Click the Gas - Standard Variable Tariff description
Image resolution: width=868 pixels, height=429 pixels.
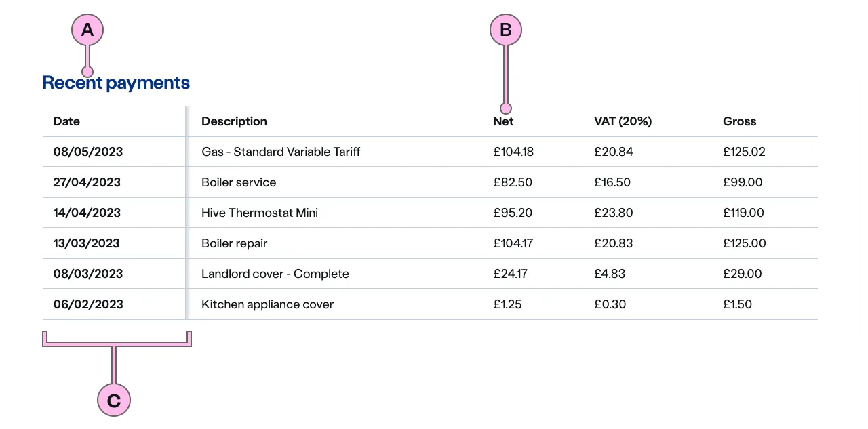click(x=281, y=152)
